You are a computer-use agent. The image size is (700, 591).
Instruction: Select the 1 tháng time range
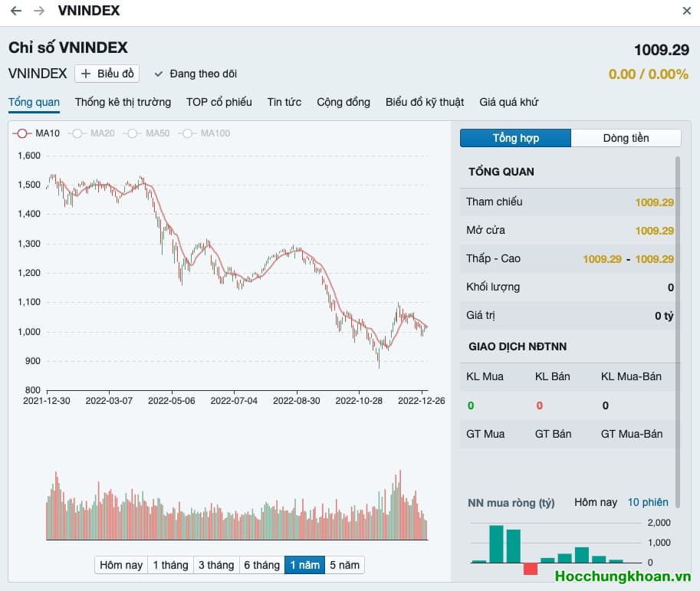170,565
